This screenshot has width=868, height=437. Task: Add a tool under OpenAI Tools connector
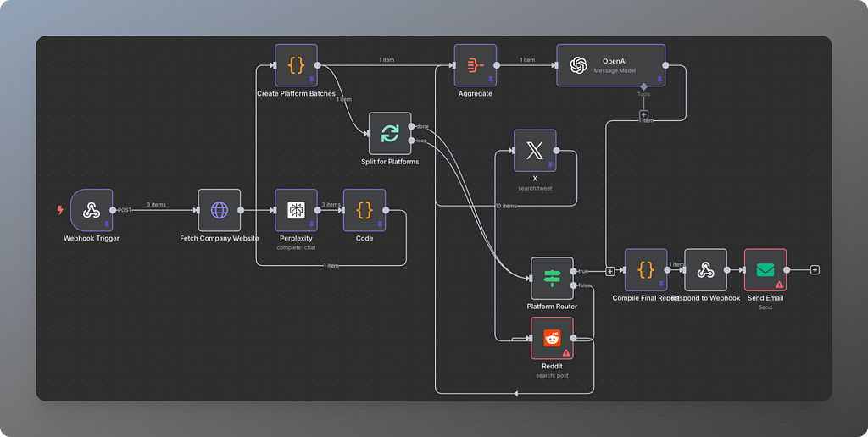pos(644,115)
